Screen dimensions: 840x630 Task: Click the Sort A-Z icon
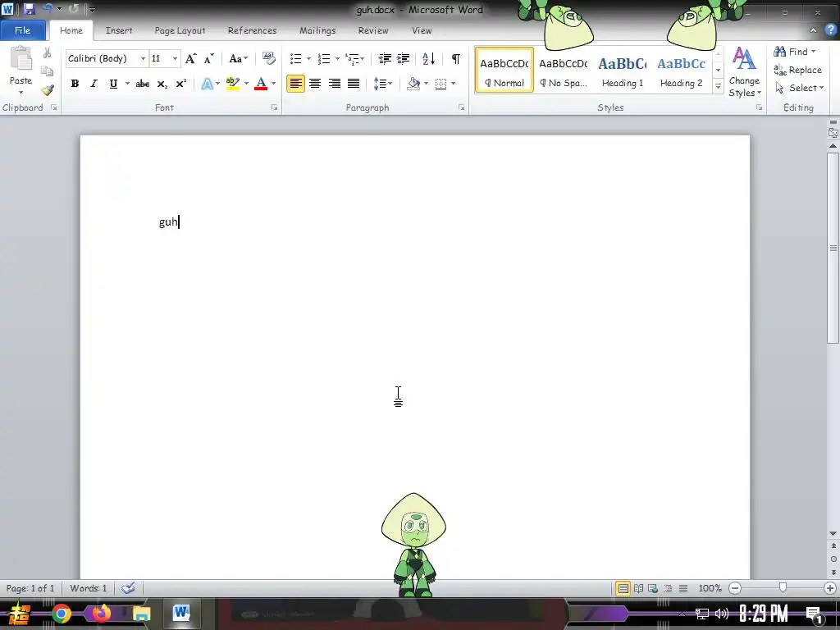(x=428, y=58)
